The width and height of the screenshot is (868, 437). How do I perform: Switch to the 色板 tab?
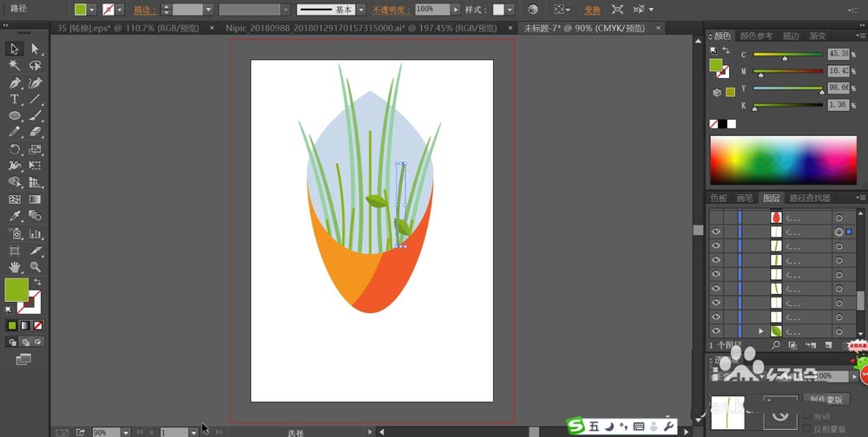pyautogui.click(x=719, y=198)
